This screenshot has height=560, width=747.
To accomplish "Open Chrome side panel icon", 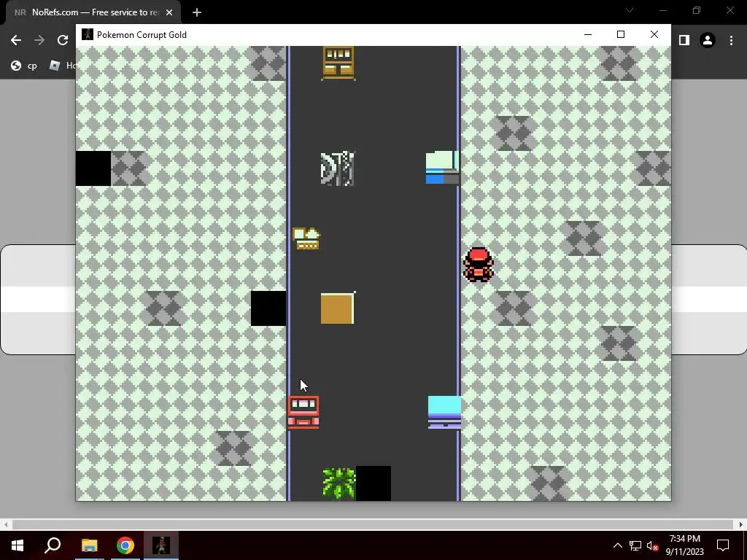I will coord(684,41).
